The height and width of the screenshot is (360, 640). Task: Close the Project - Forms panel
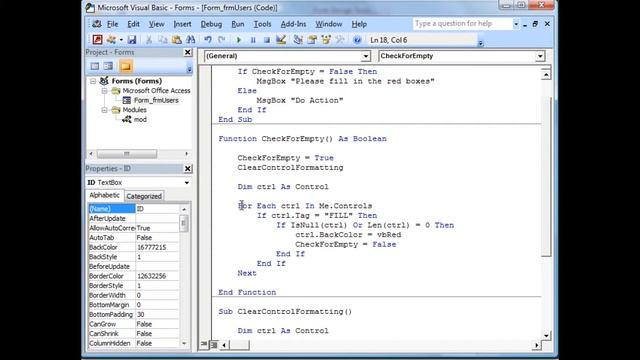tap(188, 52)
